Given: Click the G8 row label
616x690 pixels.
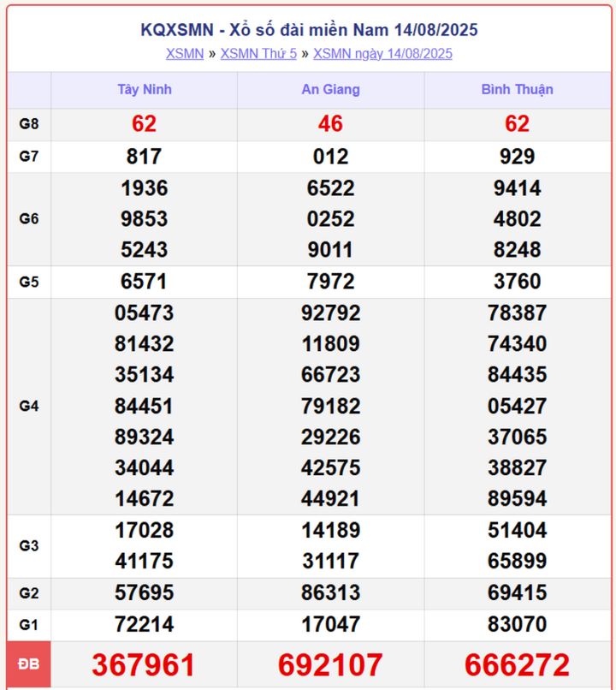Looking at the screenshot, I should (x=29, y=124).
